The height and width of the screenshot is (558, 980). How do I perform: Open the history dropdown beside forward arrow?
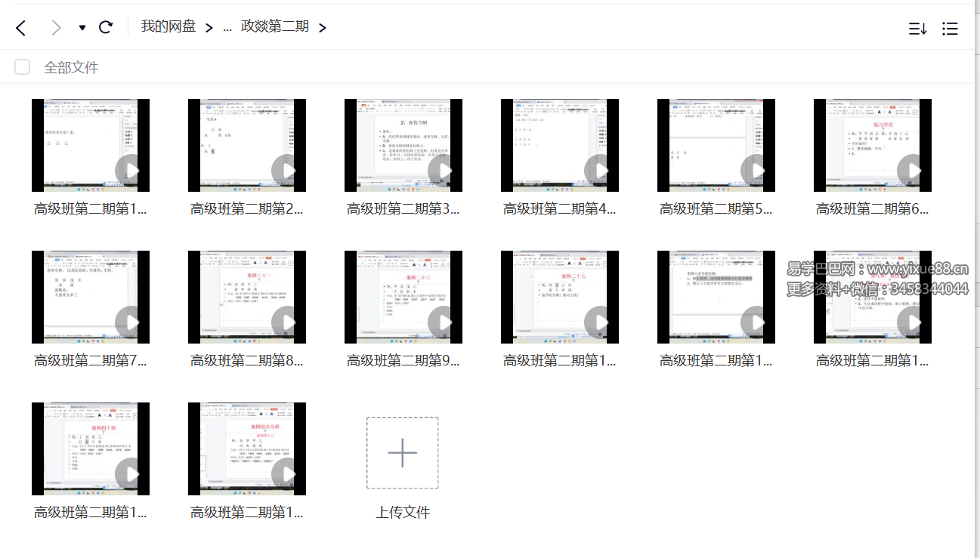coord(81,27)
